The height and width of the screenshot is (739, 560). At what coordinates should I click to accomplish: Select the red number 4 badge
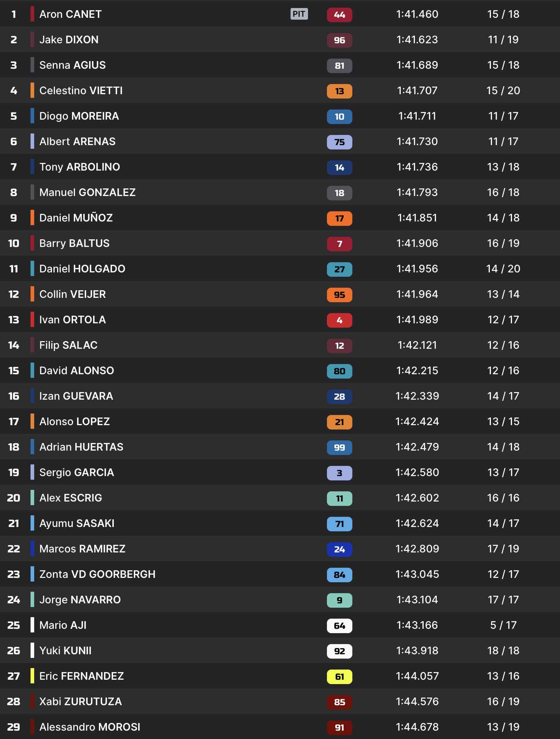click(339, 320)
